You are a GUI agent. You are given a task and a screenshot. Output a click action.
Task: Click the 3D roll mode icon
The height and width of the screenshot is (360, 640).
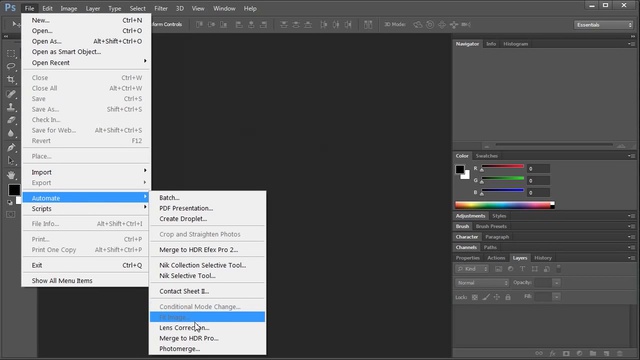pyautogui.click(x=430, y=24)
